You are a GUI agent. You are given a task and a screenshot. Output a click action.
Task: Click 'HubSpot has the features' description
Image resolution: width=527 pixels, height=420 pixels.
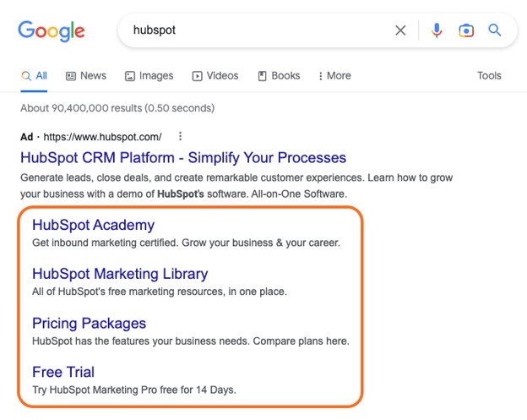[x=191, y=341]
